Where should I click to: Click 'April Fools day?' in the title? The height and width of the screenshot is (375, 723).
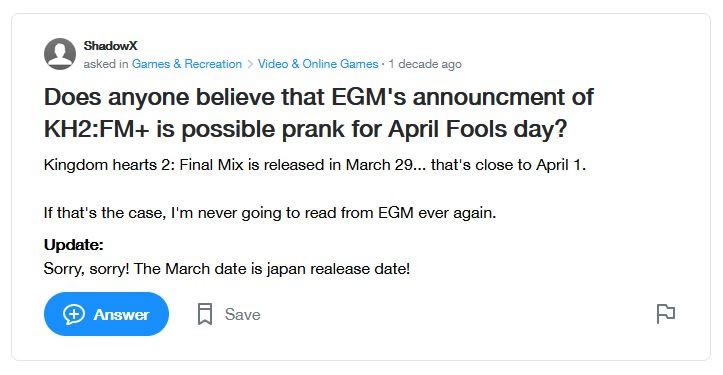[x=477, y=130]
